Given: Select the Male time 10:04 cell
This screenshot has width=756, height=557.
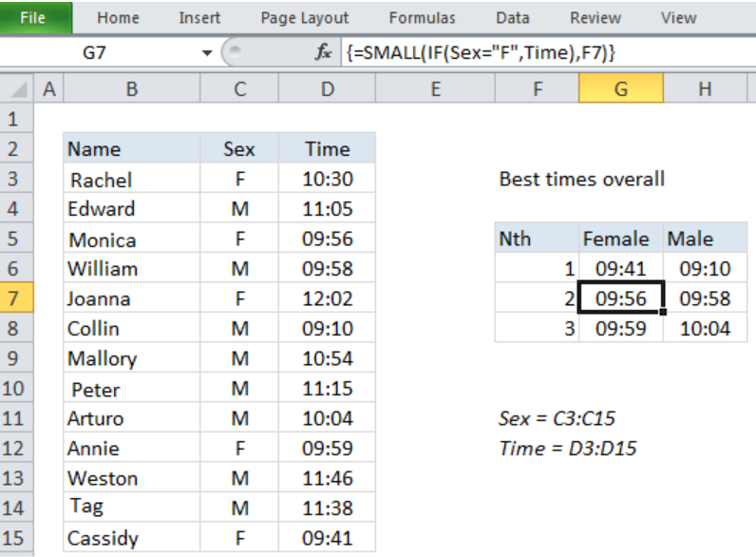Looking at the screenshot, I should [705, 328].
